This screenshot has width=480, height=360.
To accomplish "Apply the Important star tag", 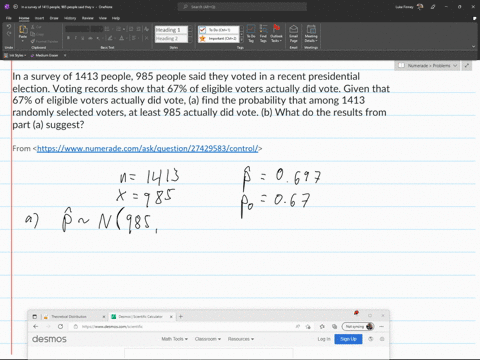I will pos(219,38).
